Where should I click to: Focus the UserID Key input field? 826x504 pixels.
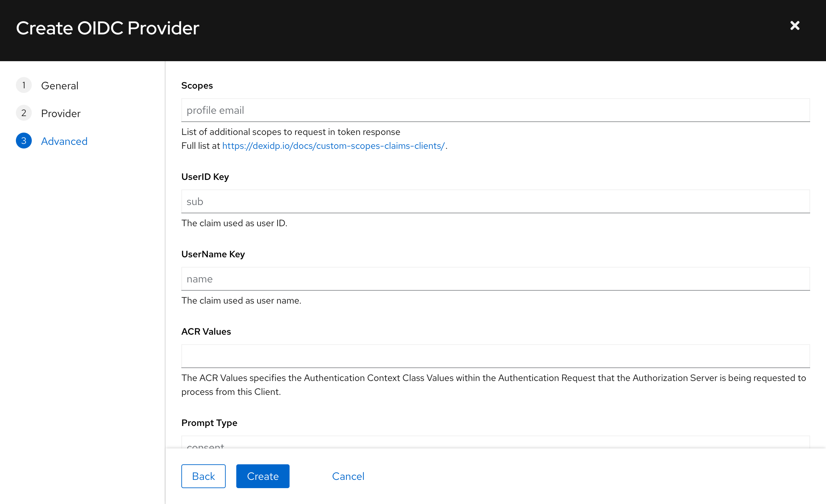tap(495, 201)
